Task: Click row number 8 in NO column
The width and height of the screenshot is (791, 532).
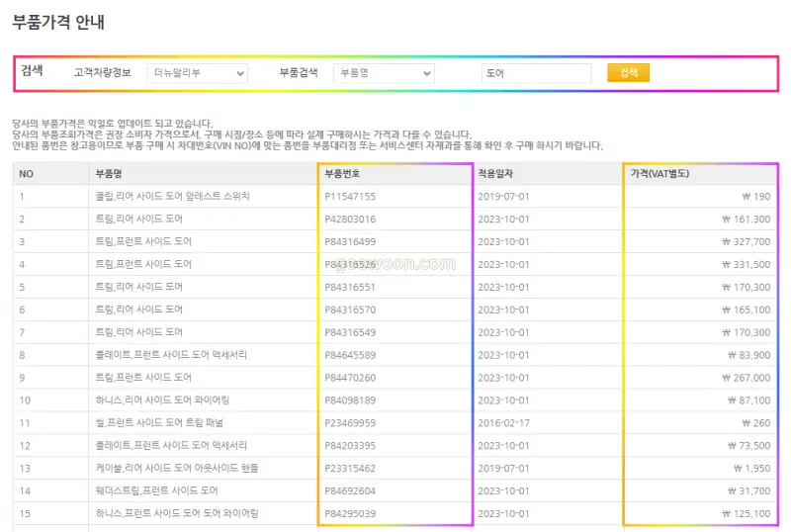Action: (x=22, y=355)
